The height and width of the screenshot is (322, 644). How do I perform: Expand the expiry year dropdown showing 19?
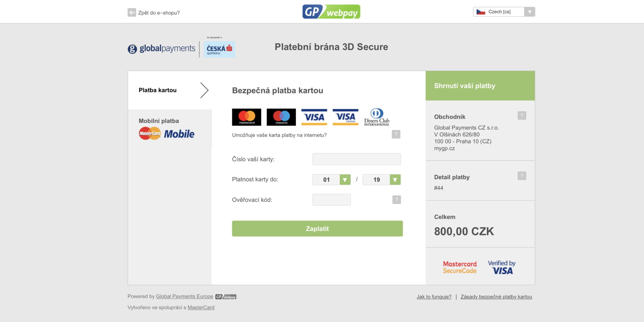382,180
